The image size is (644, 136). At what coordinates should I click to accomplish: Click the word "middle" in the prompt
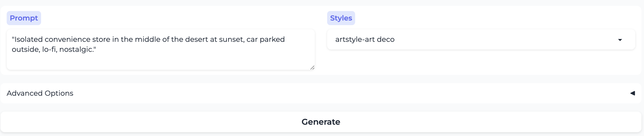pyautogui.click(x=147, y=40)
